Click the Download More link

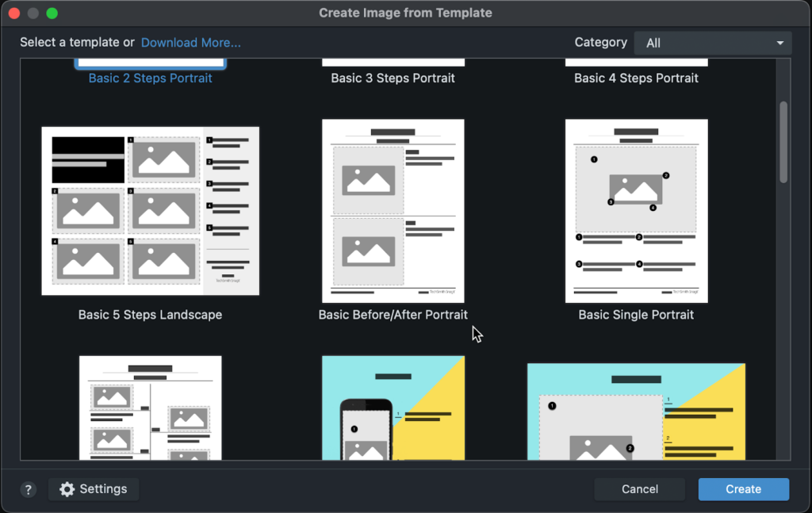190,43
